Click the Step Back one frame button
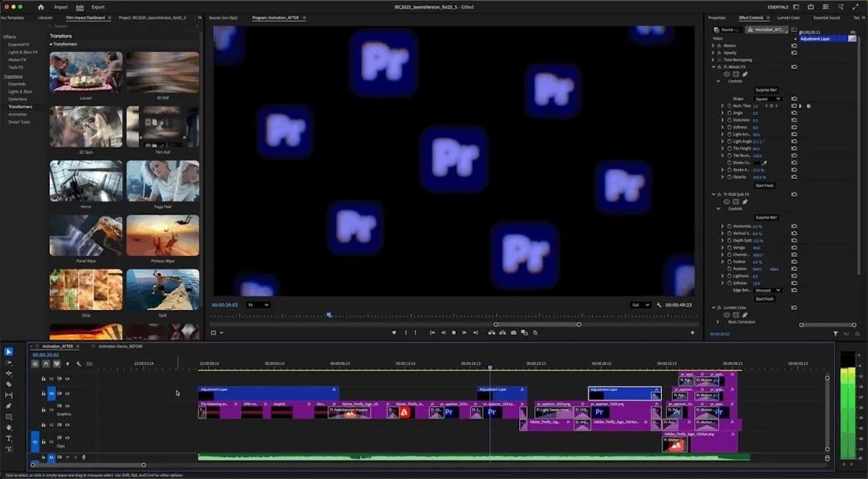 point(443,332)
